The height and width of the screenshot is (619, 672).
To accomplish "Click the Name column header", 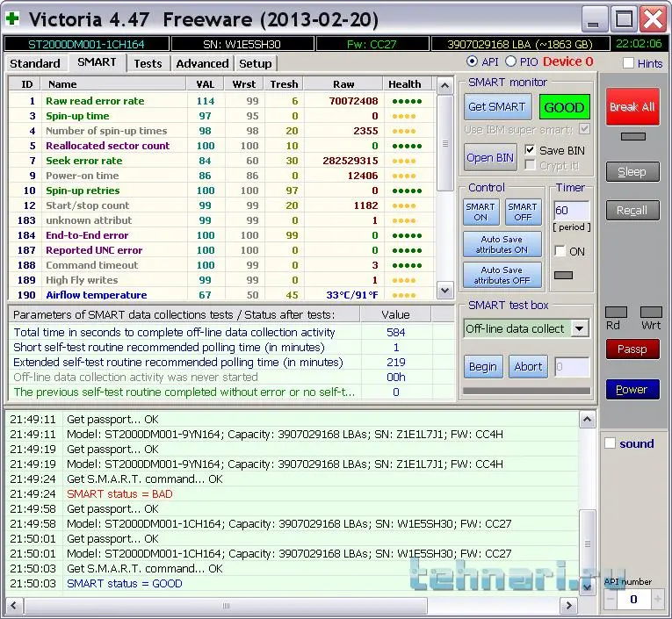I will click(x=113, y=84).
